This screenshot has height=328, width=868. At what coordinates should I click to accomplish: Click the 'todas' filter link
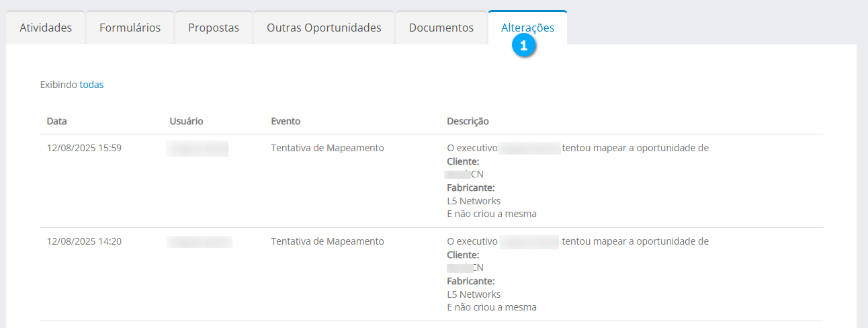(91, 85)
